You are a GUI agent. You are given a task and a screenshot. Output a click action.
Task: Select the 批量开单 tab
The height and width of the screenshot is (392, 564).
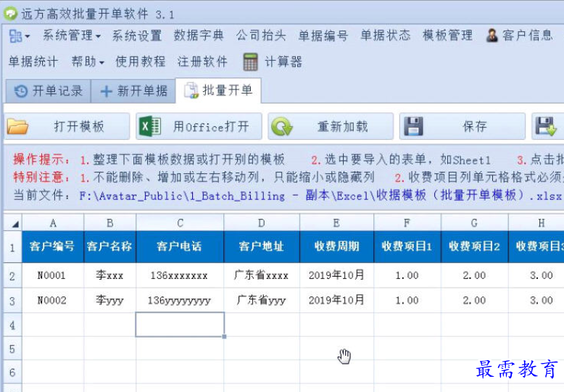click(218, 91)
